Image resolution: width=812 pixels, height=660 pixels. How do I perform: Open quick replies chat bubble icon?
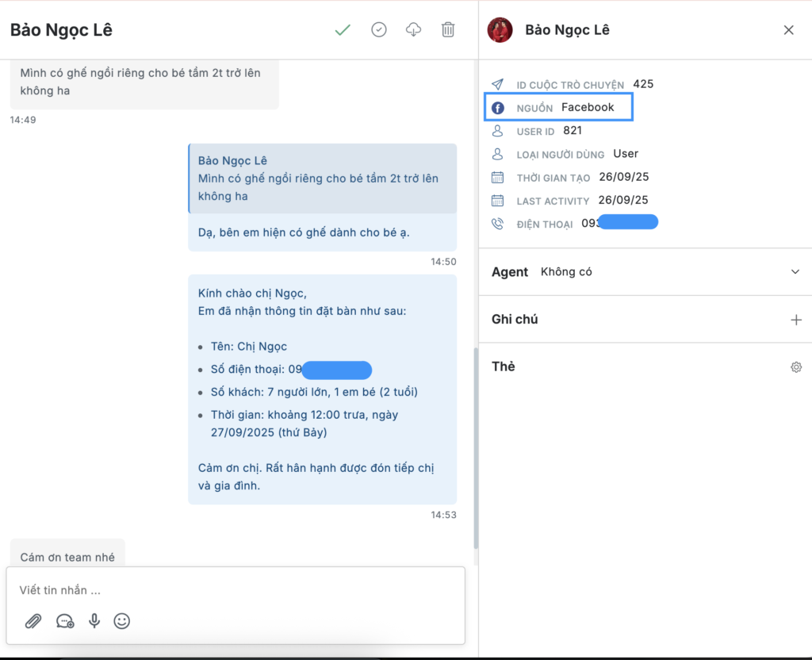pyautogui.click(x=65, y=621)
